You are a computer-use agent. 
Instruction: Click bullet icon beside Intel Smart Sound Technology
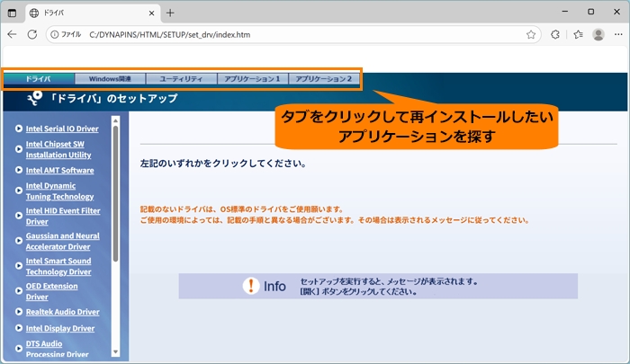pyautogui.click(x=19, y=266)
